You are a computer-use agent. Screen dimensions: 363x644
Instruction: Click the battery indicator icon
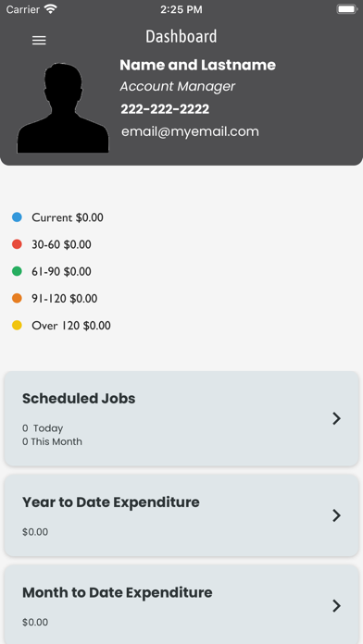pyautogui.click(x=346, y=9)
